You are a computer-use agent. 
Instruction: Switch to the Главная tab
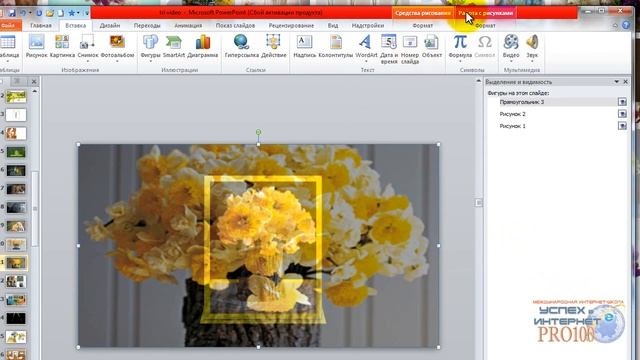pyautogui.click(x=41, y=25)
